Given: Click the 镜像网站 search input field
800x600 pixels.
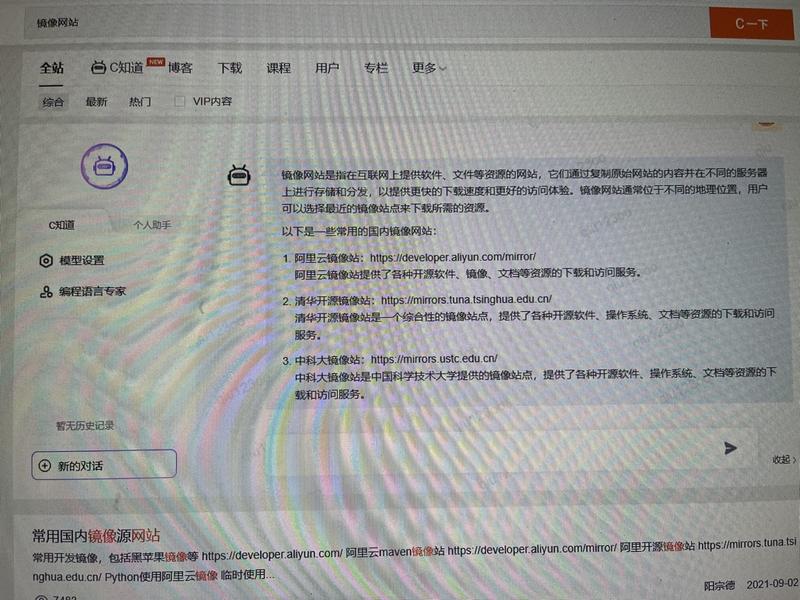Looking at the screenshot, I should [x=366, y=22].
